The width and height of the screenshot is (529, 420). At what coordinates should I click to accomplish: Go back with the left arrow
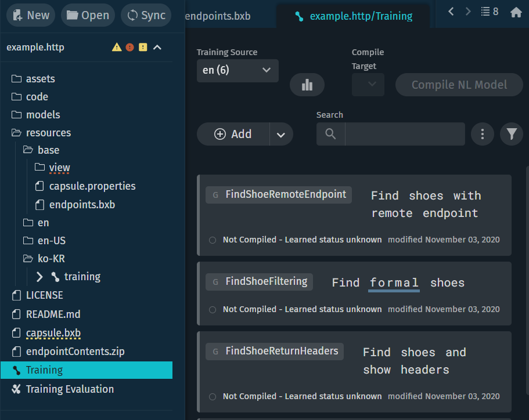[451, 12]
